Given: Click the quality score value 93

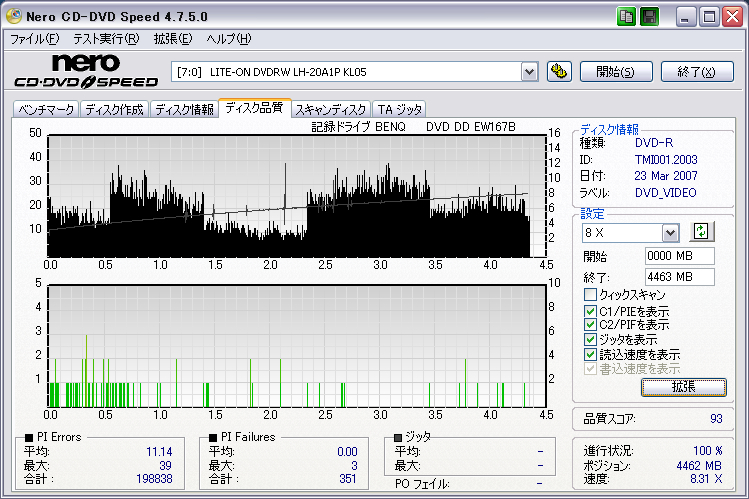Looking at the screenshot, I should point(716,419).
